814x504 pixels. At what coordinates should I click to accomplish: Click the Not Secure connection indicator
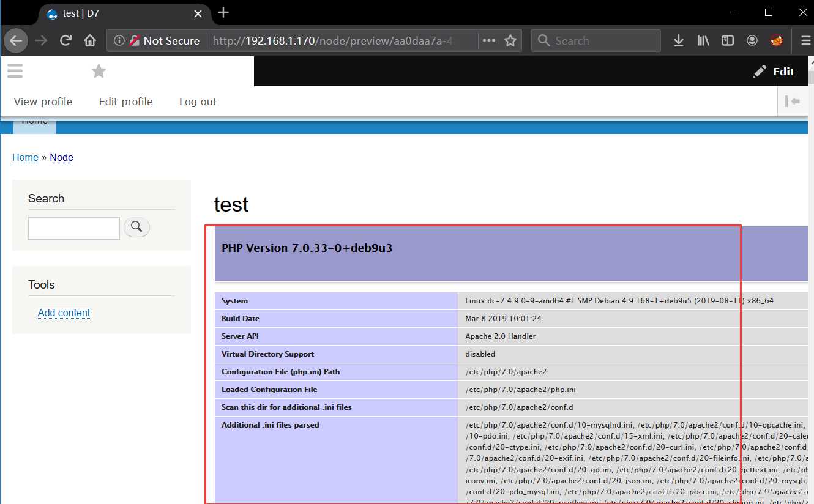coord(165,41)
